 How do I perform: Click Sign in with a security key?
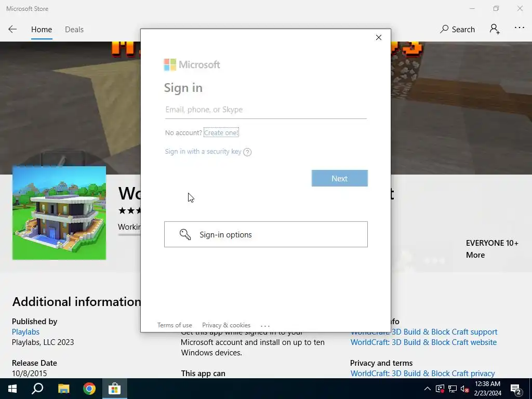(x=203, y=151)
